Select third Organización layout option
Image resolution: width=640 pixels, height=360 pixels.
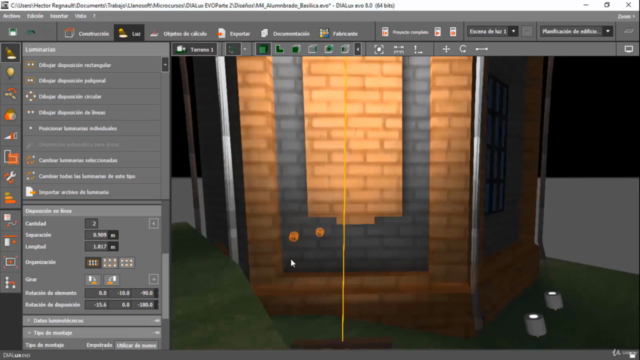coord(127,263)
